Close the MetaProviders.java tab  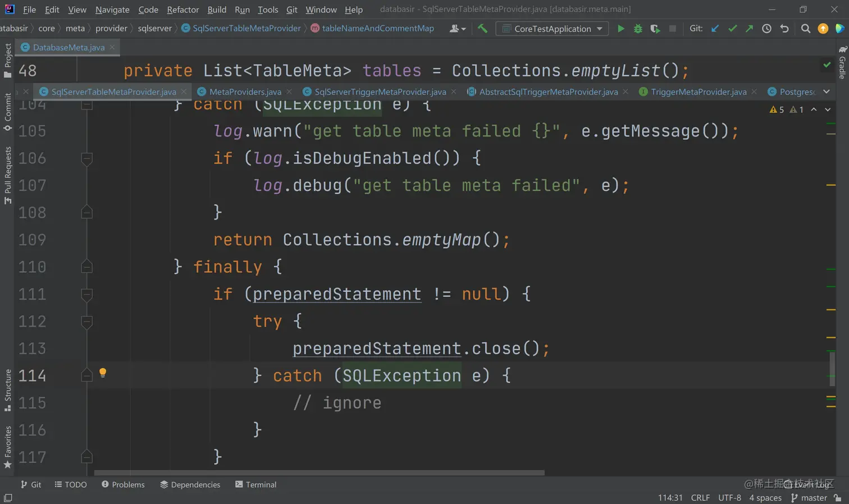[289, 91]
